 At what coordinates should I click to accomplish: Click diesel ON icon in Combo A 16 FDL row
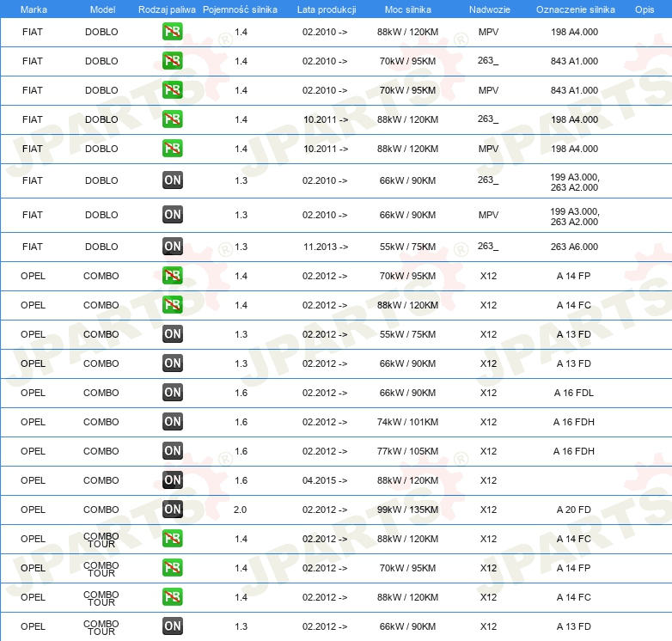(172, 392)
